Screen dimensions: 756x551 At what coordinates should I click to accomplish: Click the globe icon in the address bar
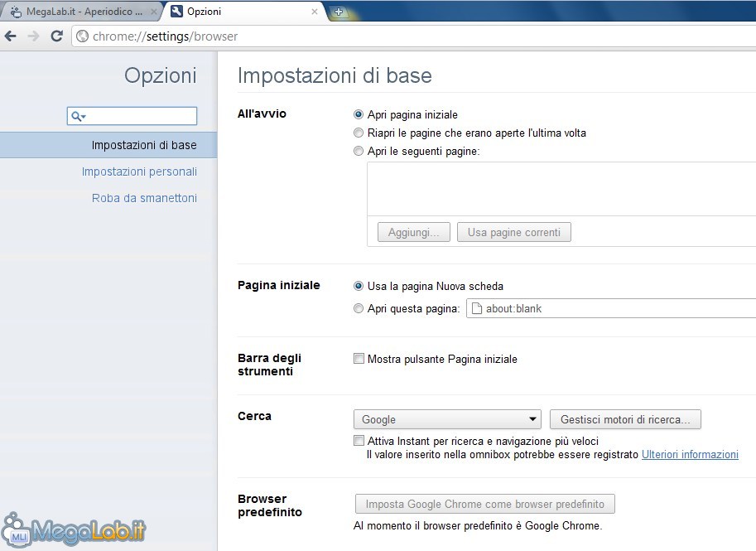tap(83, 36)
